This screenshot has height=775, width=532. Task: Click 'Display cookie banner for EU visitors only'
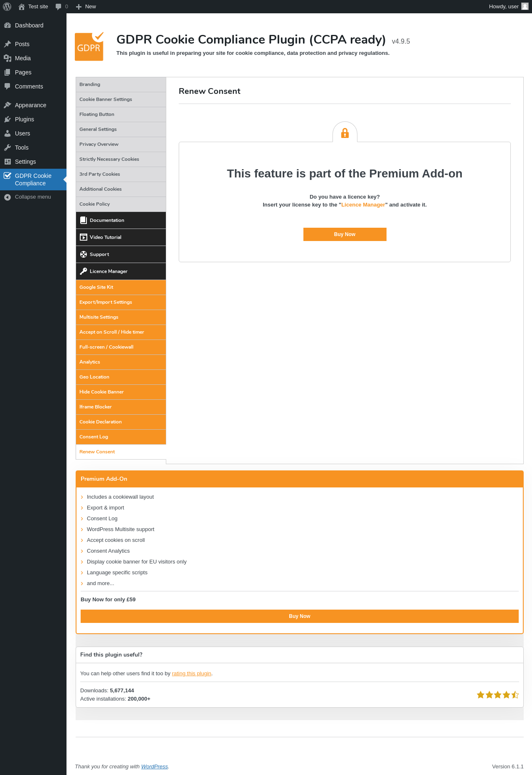pyautogui.click(x=137, y=562)
